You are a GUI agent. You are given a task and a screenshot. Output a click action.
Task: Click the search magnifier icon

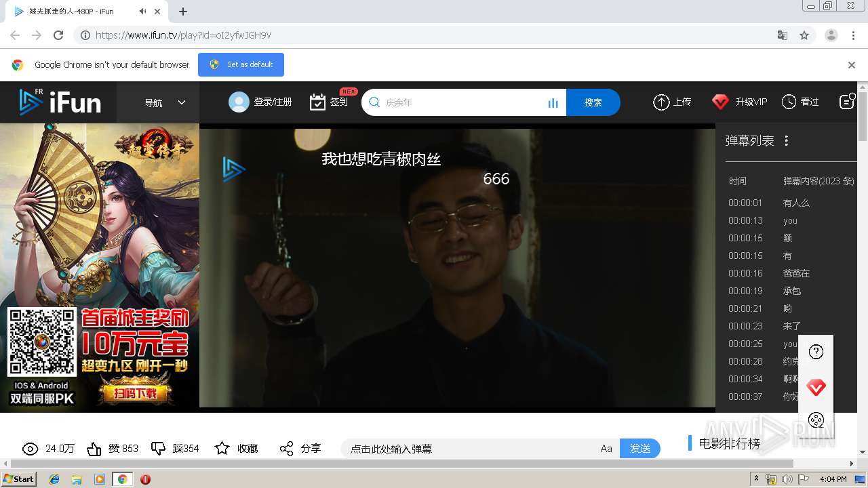(x=374, y=102)
